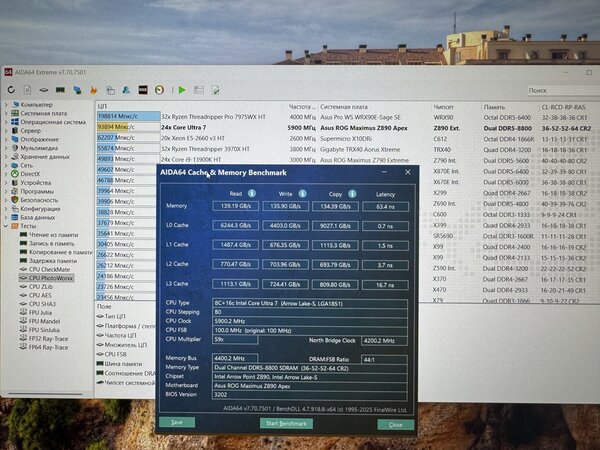The image size is (600, 450).
Task: Click Save in benchmark dialog
Action: pyautogui.click(x=177, y=422)
